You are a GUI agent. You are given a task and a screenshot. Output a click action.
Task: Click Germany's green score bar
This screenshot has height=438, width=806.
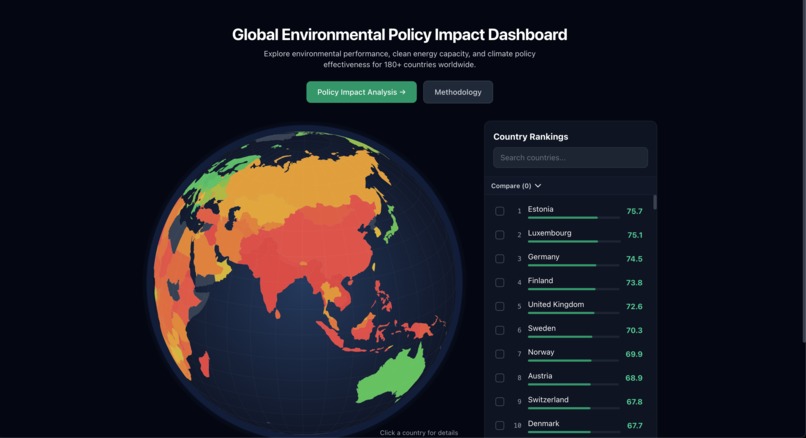click(562, 265)
